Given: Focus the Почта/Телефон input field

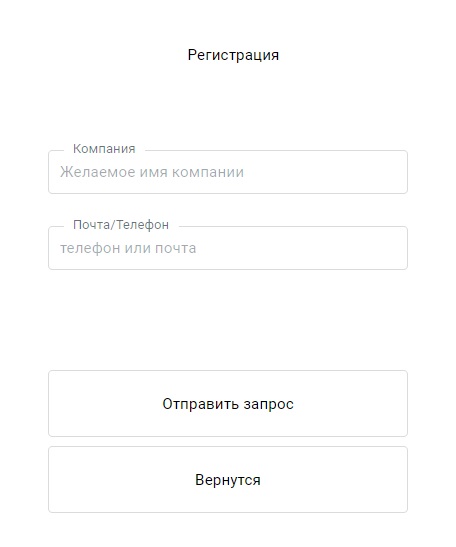Looking at the screenshot, I should click(228, 248).
